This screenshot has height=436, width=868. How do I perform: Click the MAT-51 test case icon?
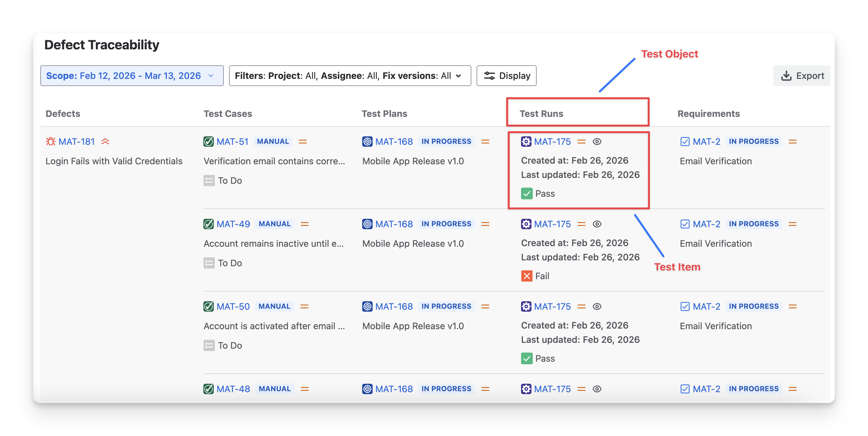(209, 142)
